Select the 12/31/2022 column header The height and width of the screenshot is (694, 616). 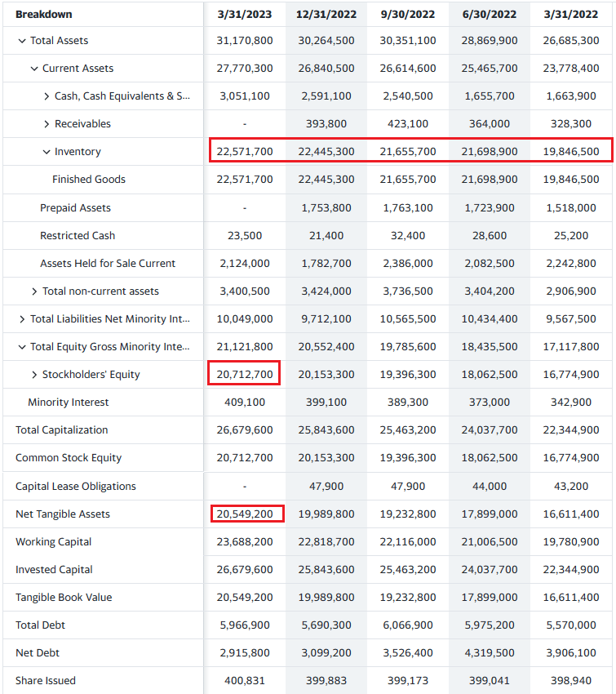[x=326, y=14]
